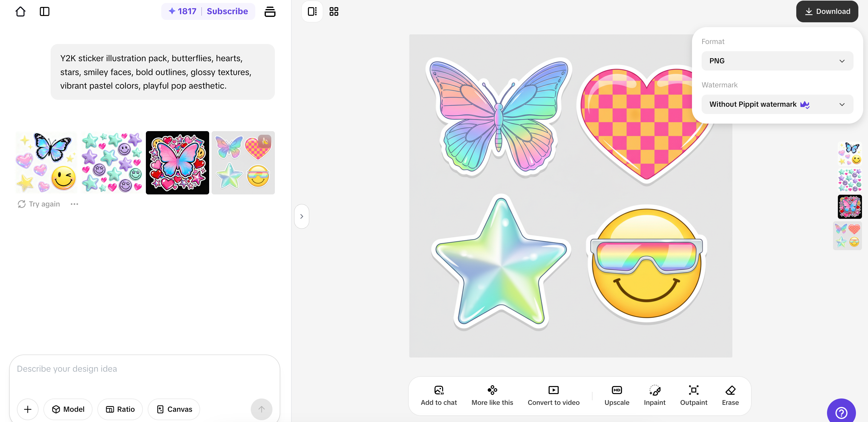The height and width of the screenshot is (422, 868).
Task: Click the Upscale HD icon
Action: point(617,390)
